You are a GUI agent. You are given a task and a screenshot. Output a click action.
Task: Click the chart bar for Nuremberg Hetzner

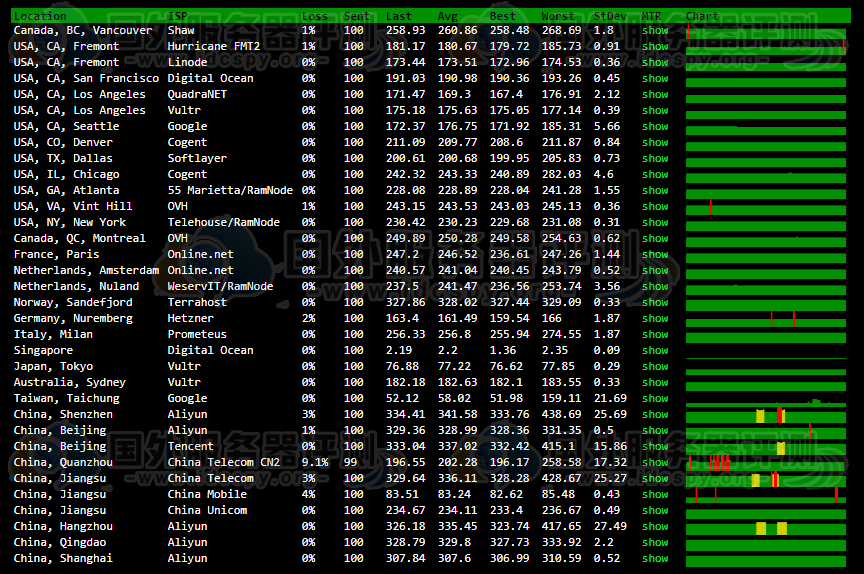(x=766, y=319)
